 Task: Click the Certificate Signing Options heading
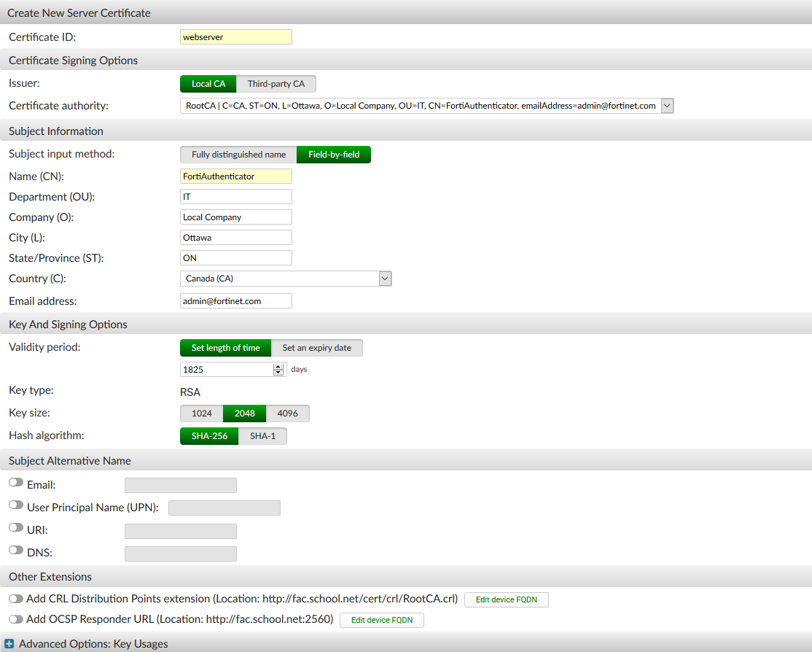(73, 61)
